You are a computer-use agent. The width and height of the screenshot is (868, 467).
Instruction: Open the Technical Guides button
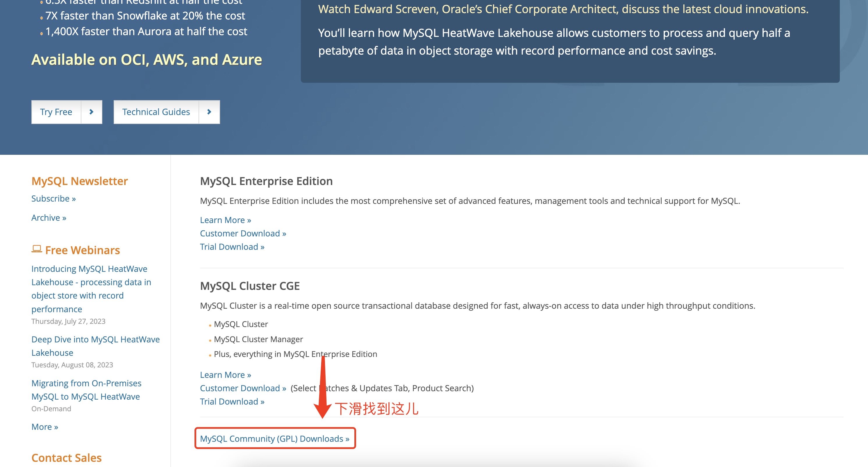pos(156,112)
